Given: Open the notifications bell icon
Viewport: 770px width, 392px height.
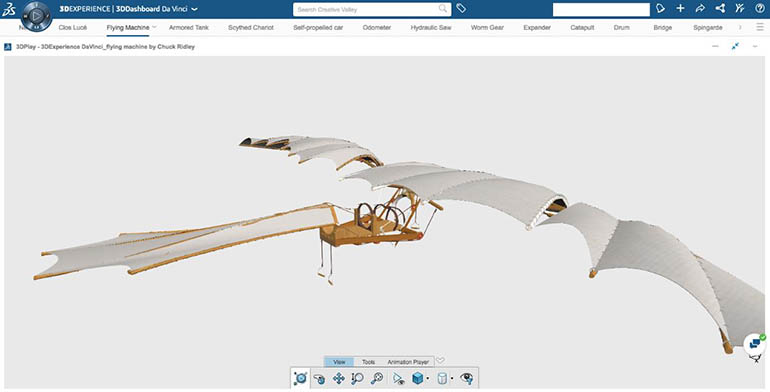Looking at the screenshot, I should coord(660,8).
